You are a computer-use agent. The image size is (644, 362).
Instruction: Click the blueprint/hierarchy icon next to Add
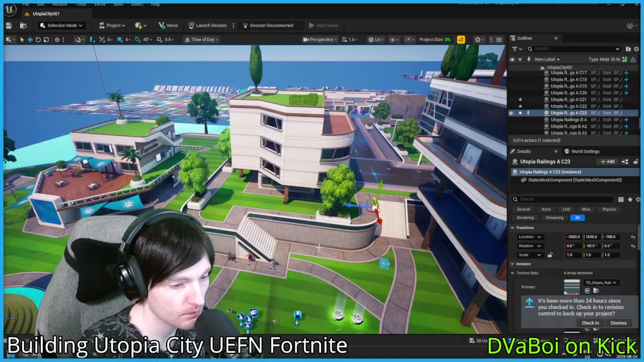[625, 161]
